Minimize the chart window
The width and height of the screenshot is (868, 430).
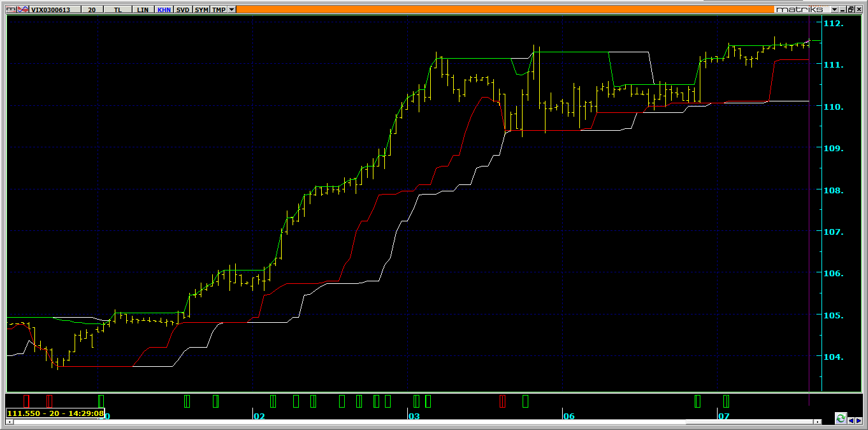click(x=843, y=10)
